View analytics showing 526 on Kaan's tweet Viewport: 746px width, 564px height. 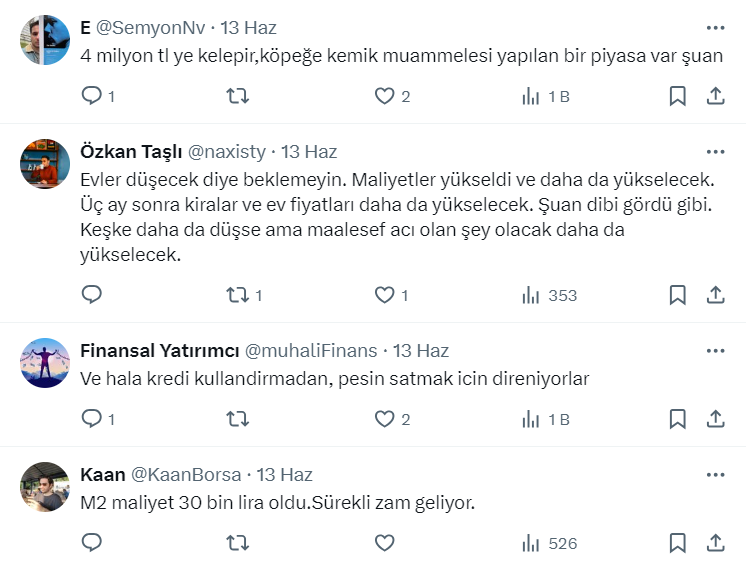point(550,543)
